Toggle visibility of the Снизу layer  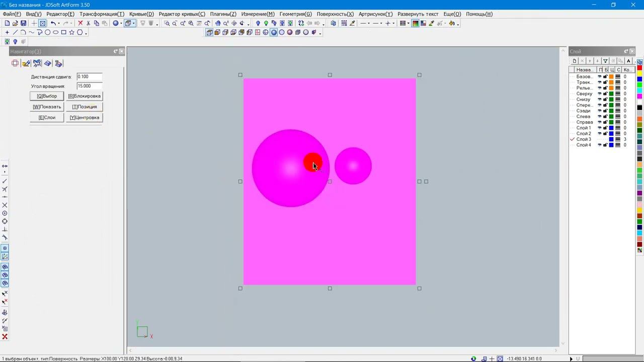(x=600, y=100)
